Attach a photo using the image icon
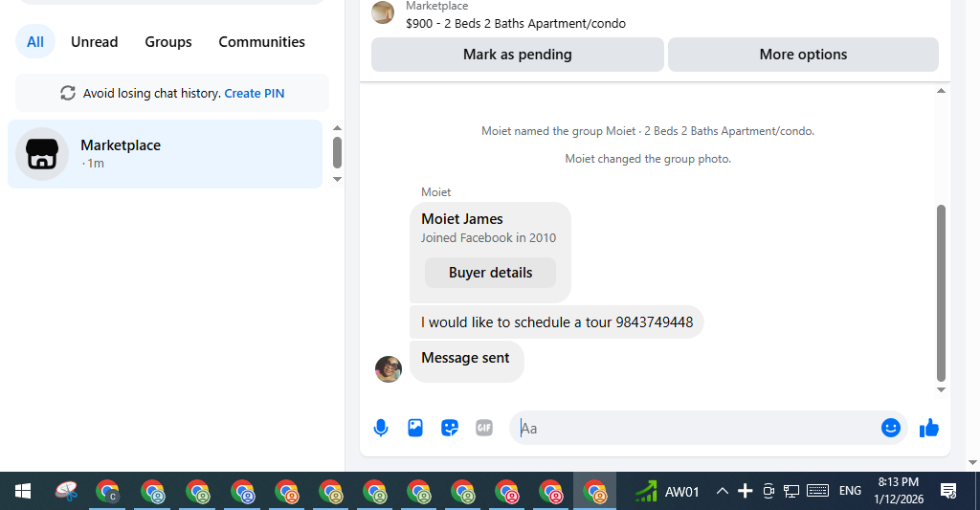980x510 pixels. pos(415,428)
